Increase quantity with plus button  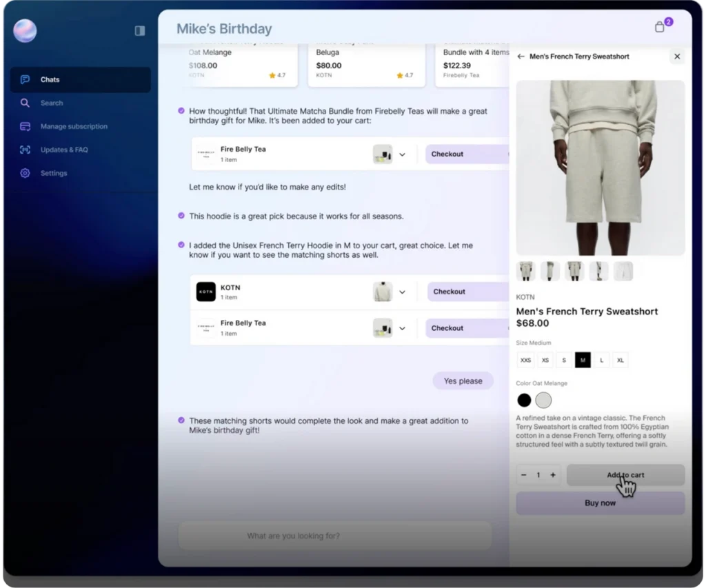[553, 475]
